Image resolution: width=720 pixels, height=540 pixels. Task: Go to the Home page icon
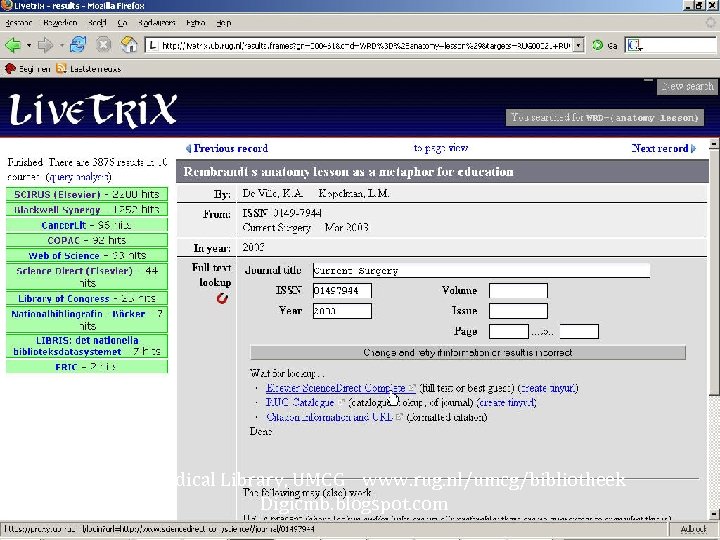(129, 45)
